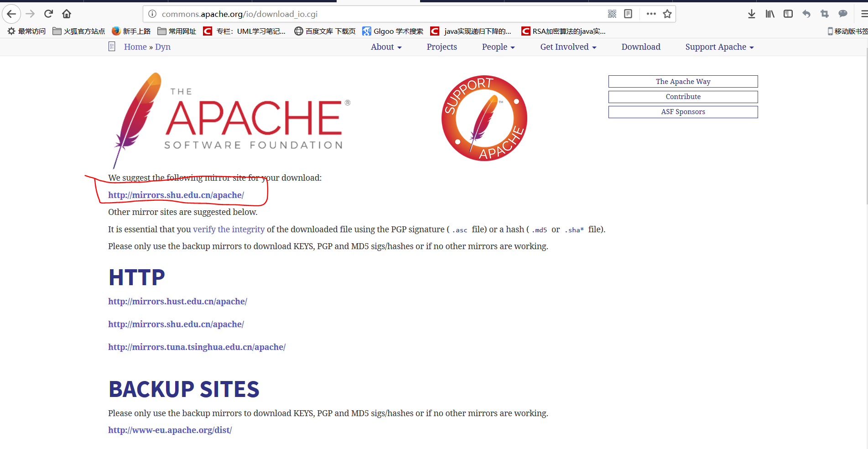Open the library bookshelf icon

click(770, 14)
